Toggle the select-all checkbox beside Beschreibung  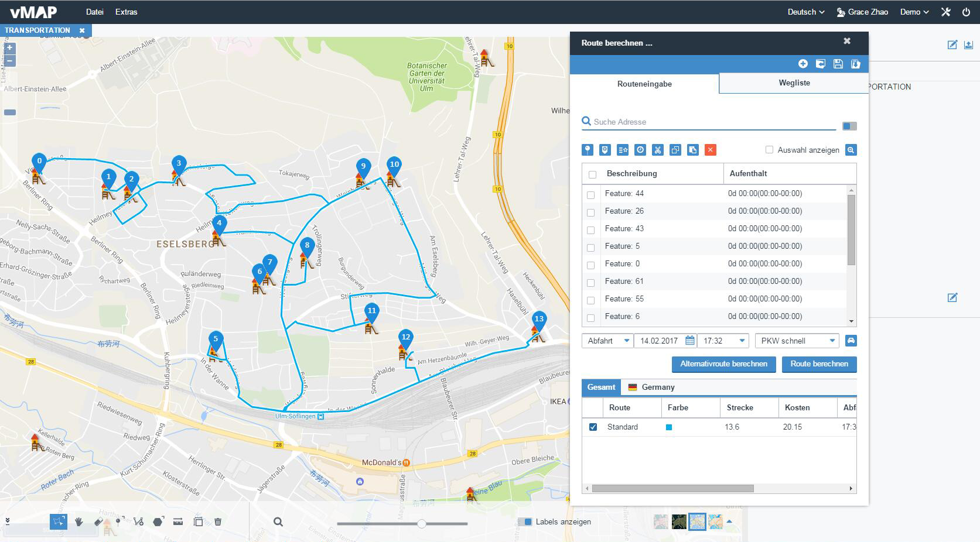[592, 174]
